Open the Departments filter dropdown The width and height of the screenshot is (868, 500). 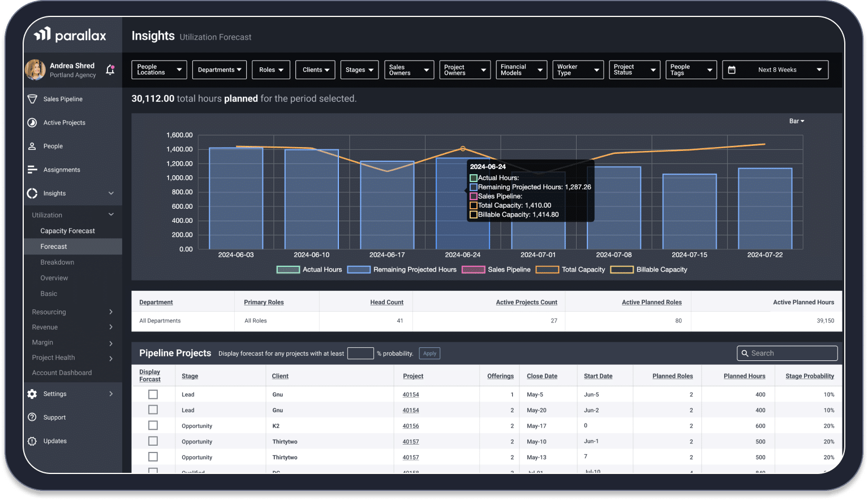219,70
